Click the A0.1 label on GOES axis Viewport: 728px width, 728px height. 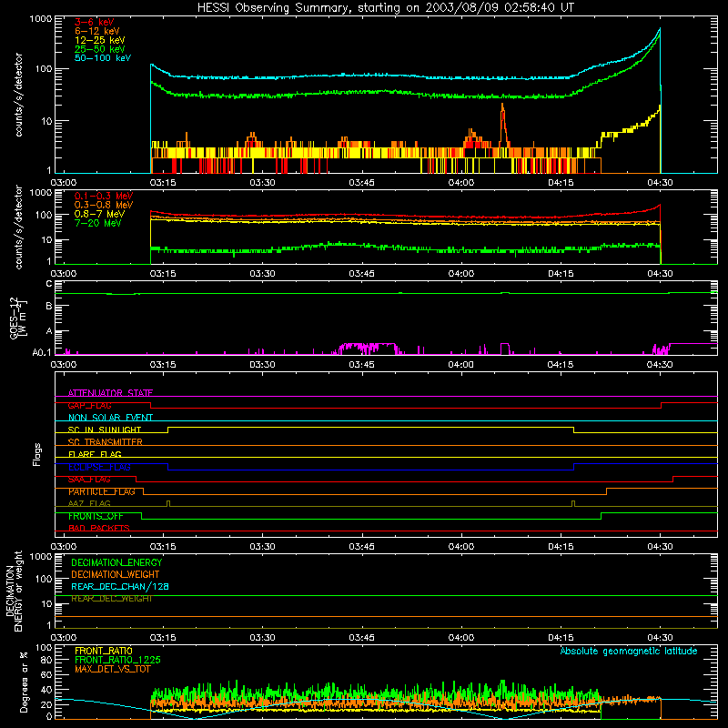tap(42, 352)
